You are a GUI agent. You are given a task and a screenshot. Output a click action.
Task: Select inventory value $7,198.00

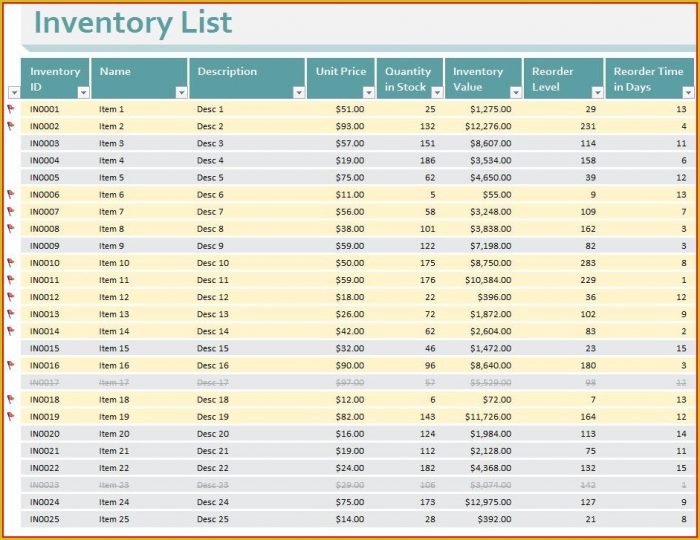491,246
